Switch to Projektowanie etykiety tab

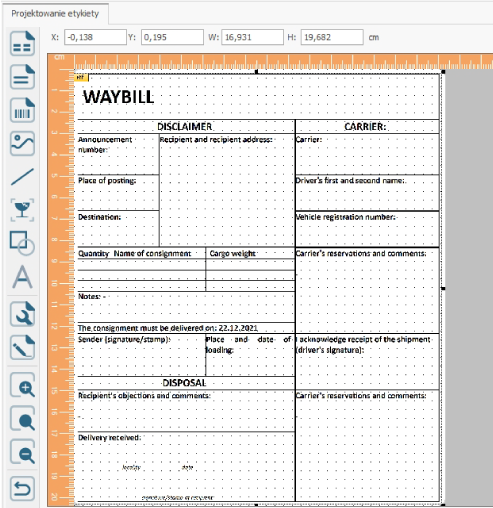click(55, 14)
